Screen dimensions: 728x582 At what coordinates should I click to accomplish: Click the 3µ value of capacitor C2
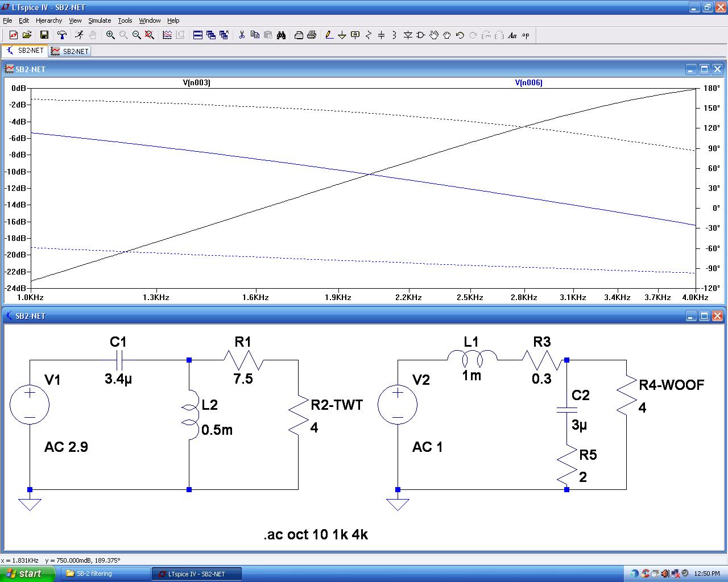[579, 425]
